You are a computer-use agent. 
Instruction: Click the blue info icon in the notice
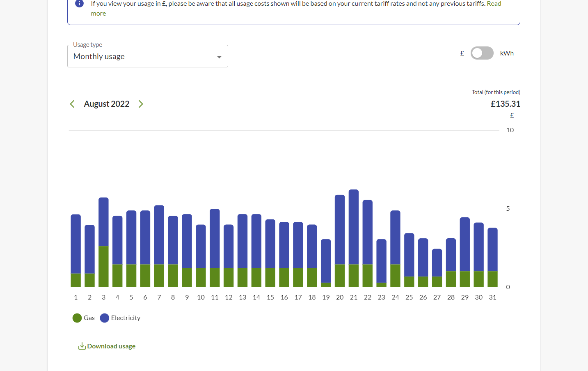pyautogui.click(x=79, y=4)
